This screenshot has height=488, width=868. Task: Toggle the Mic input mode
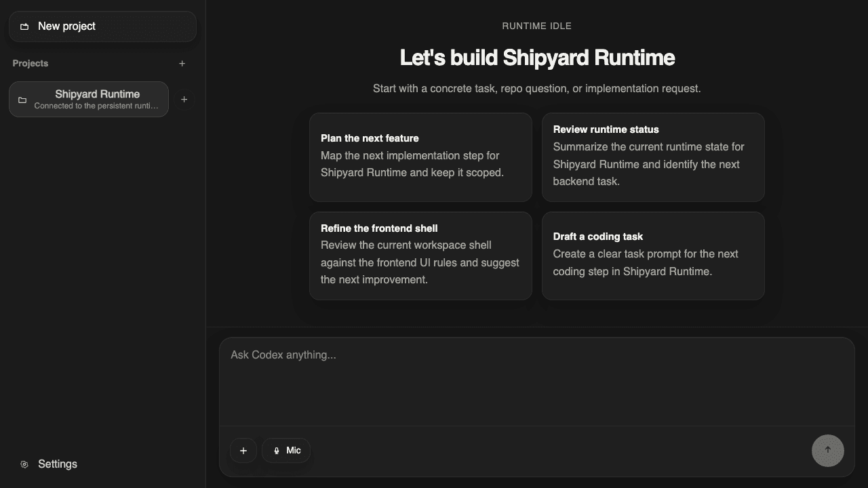click(285, 450)
